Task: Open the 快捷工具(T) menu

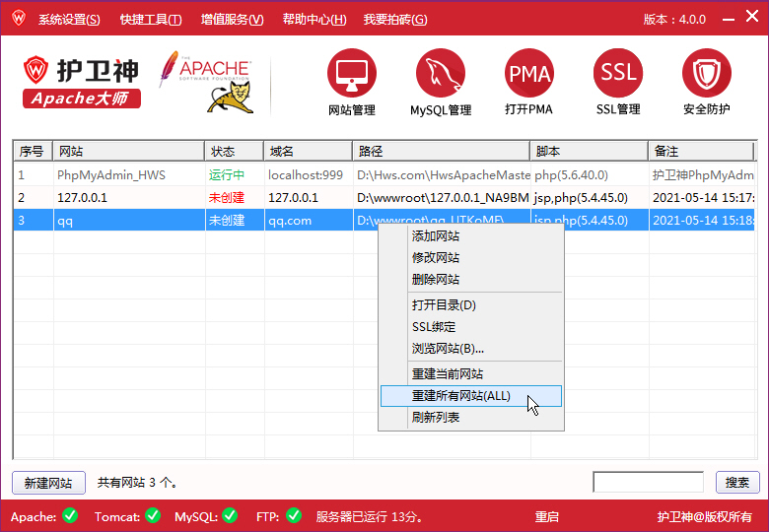Action: (151, 20)
